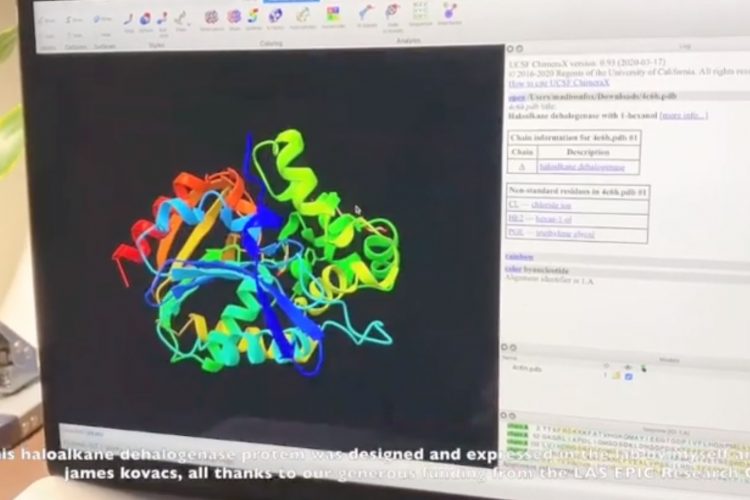
Task: Click Show in the Atoms section
Action: 47,22
